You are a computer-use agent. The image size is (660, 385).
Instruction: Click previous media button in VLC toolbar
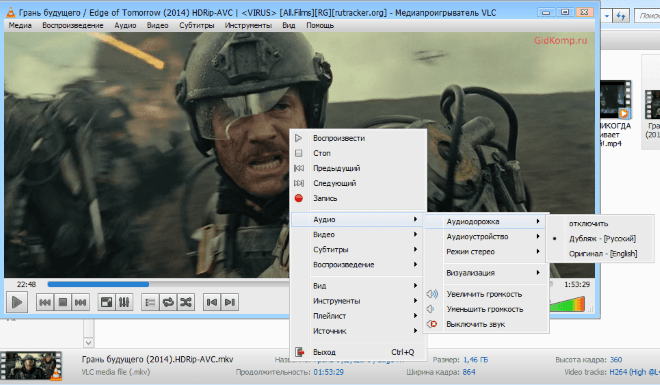coord(45,302)
